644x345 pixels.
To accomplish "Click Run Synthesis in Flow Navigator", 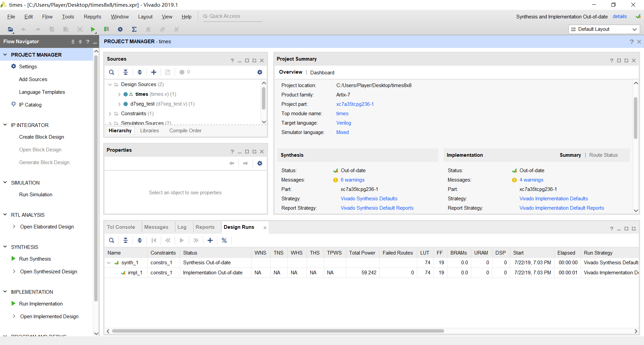I will 35,259.
